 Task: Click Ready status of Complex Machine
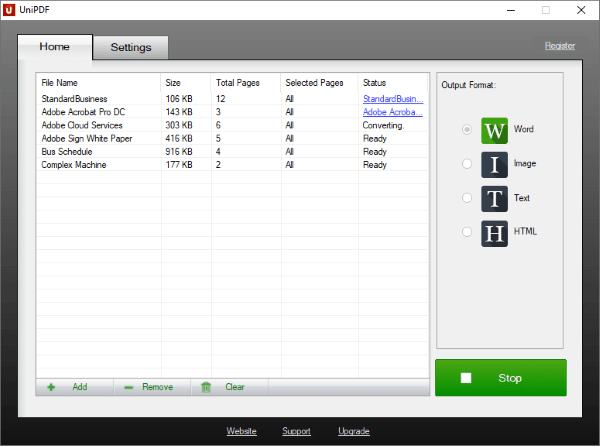coord(375,165)
